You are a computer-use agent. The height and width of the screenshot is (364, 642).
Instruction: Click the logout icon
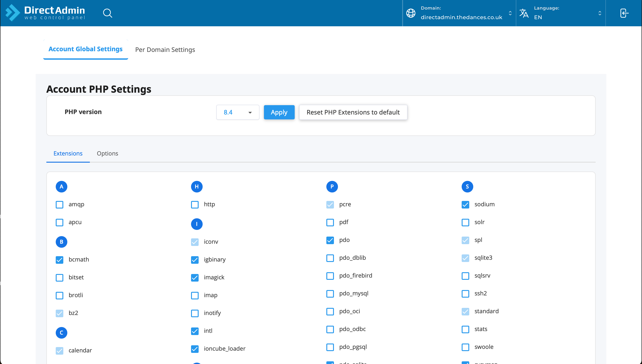624,13
